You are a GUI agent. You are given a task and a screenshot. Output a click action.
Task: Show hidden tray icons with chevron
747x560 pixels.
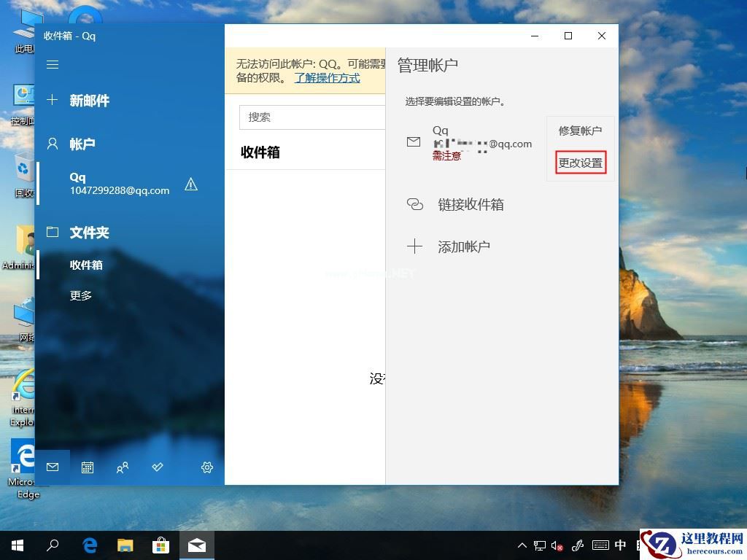[x=522, y=545]
